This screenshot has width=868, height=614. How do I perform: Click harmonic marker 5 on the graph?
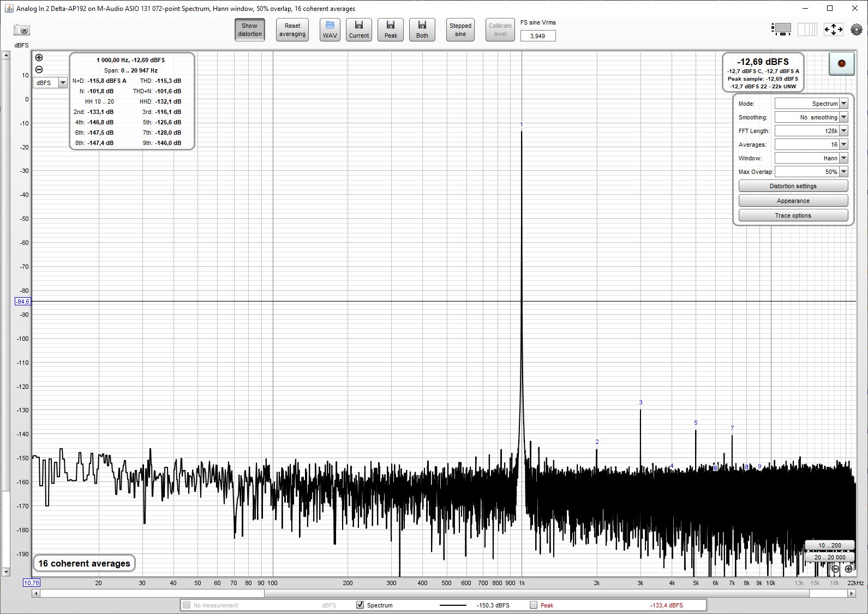point(696,423)
